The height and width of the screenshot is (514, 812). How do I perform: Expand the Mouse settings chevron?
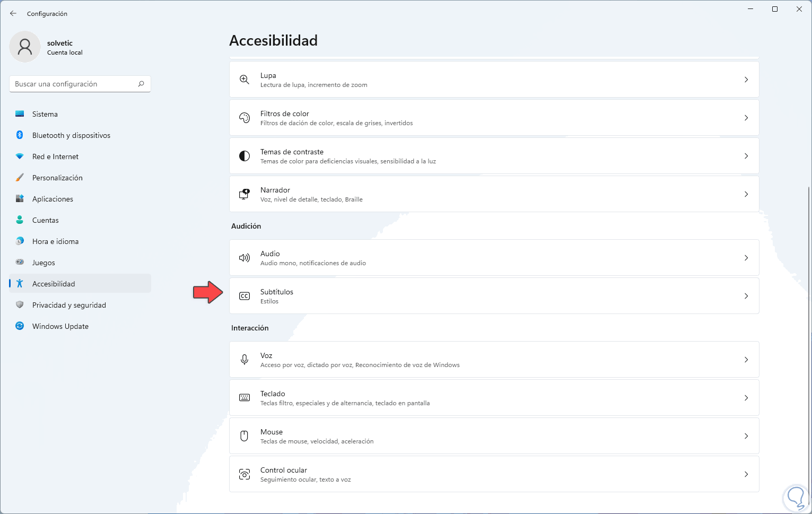coord(746,436)
